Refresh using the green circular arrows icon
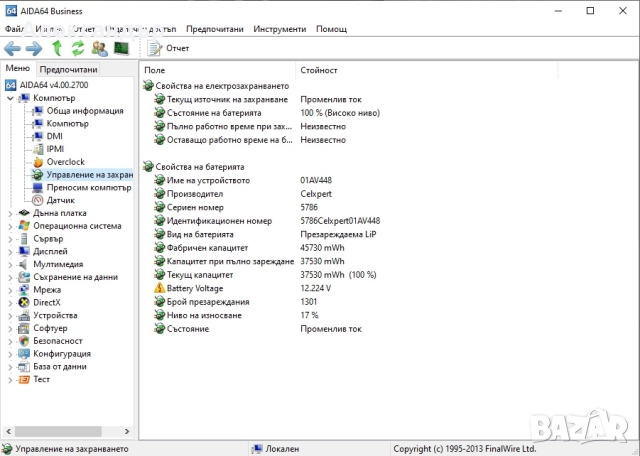 78,48
